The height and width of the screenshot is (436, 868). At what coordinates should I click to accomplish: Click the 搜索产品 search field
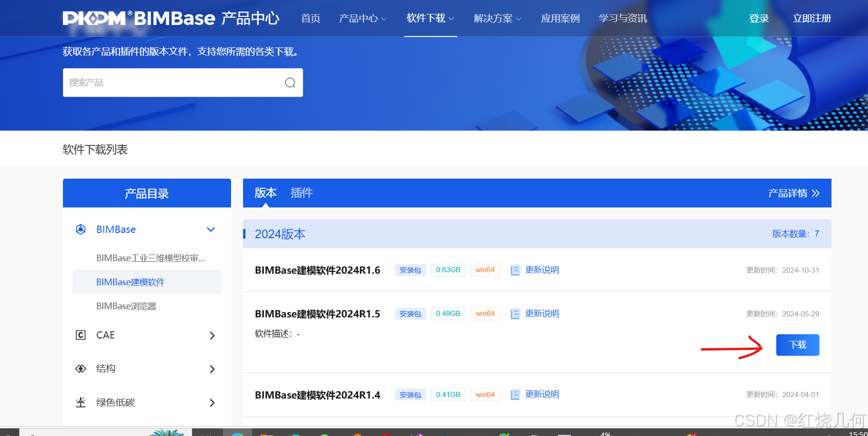point(183,83)
